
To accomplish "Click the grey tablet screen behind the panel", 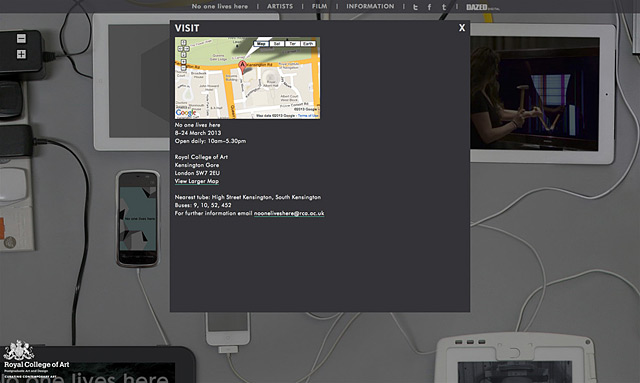I will 139,81.
